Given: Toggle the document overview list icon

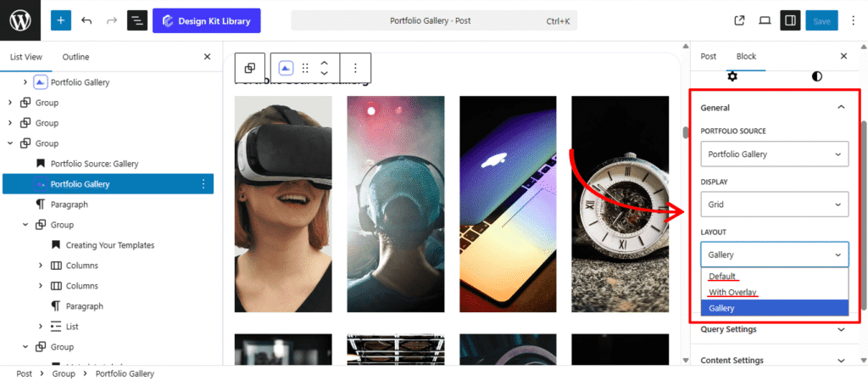Looking at the screenshot, I should 136,20.
